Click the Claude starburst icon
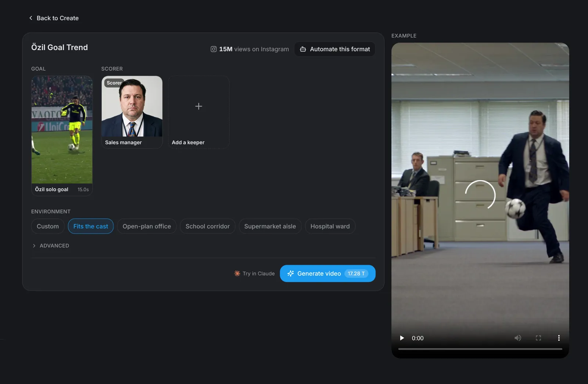Screen dimensions: 588x384 pos(237,273)
